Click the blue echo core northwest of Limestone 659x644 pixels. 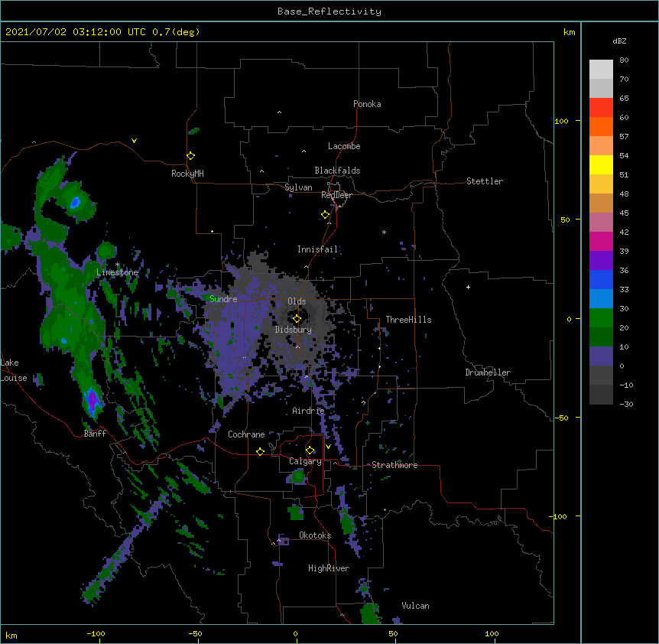pos(75,202)
